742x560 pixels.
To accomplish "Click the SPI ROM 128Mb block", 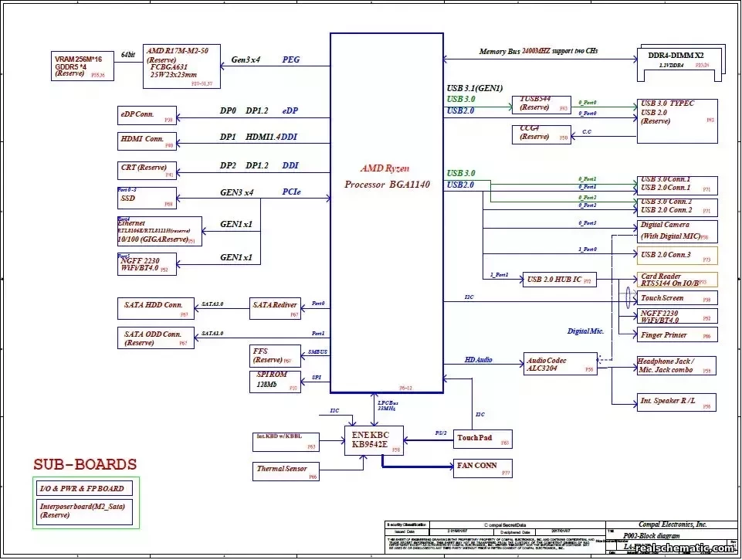I will [276, 381].
